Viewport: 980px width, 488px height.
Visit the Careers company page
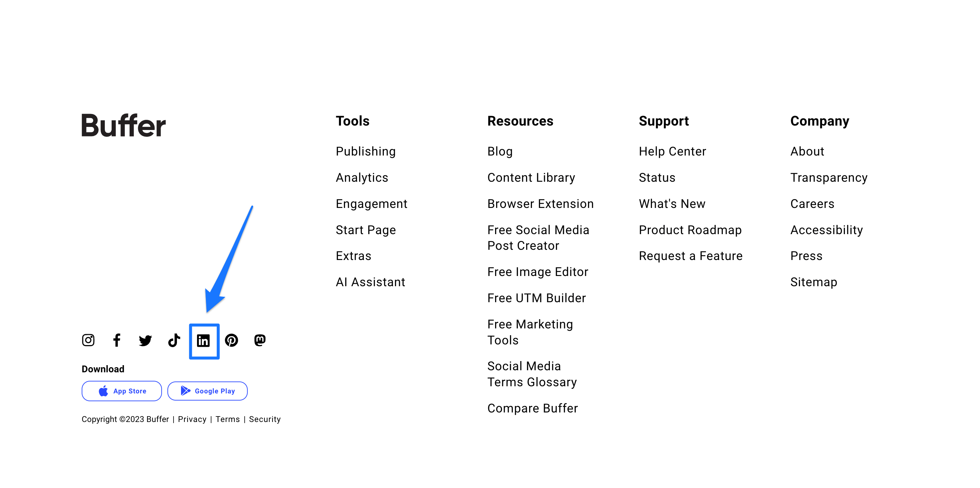point(813,204)
